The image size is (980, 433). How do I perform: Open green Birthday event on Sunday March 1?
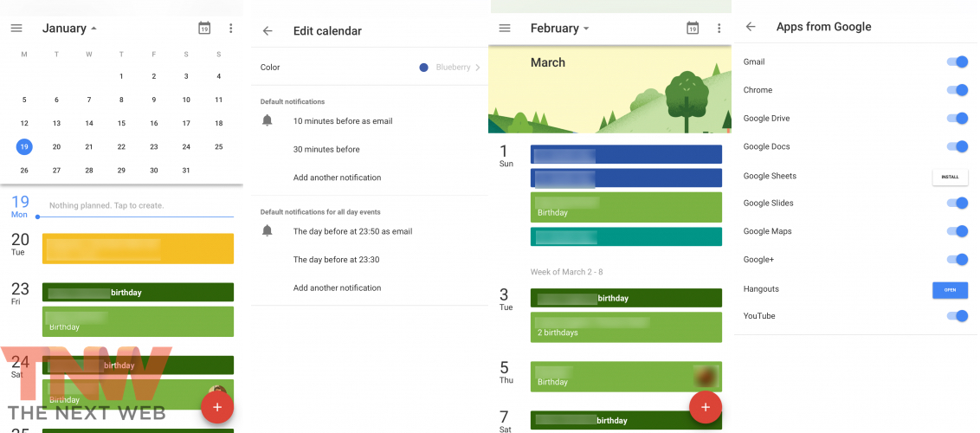(626, 208)
